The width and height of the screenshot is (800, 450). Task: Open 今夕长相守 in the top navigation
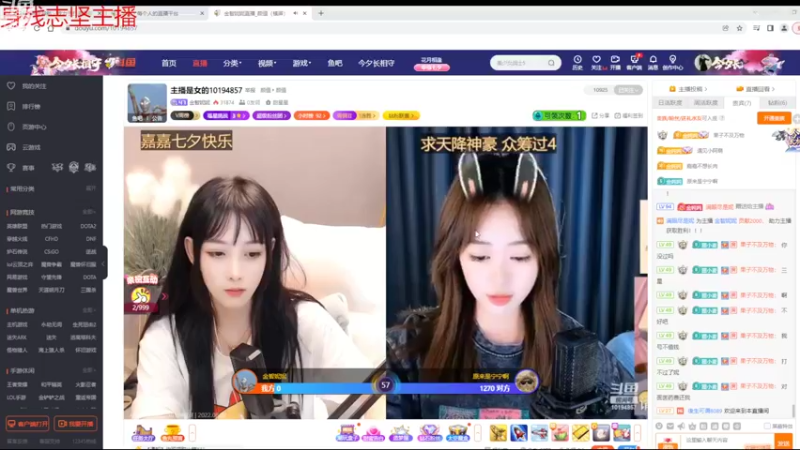376,63
